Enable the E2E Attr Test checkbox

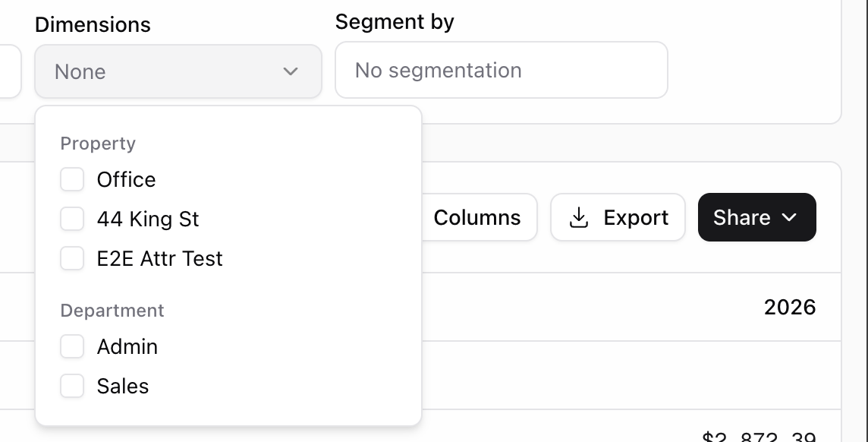[72, 258]
